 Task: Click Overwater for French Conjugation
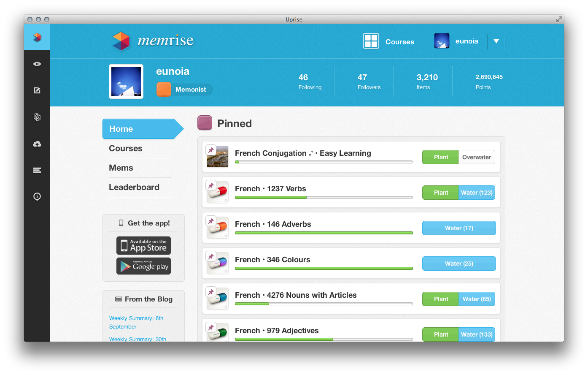point(477,157)
